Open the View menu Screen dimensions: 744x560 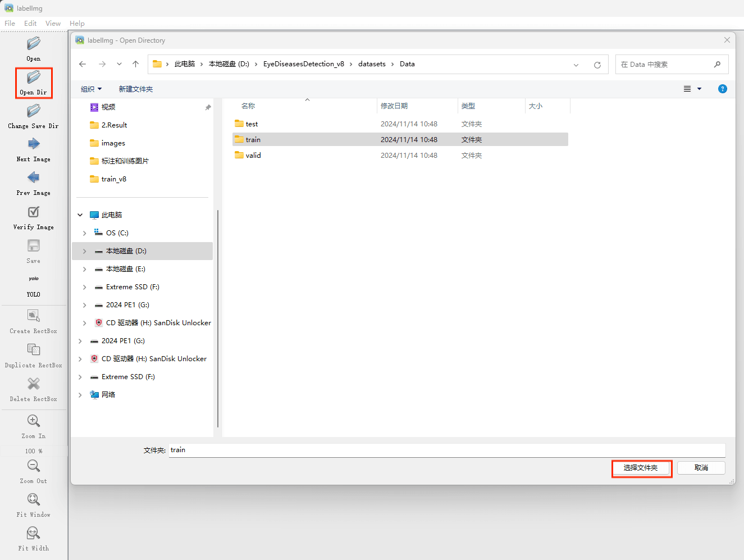[53, 24]
